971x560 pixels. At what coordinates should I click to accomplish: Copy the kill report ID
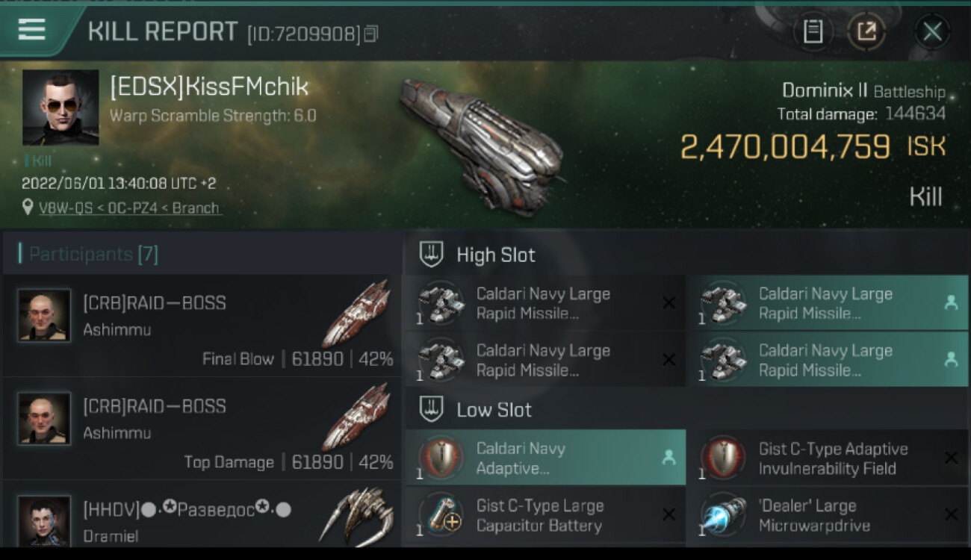(371, 34)
